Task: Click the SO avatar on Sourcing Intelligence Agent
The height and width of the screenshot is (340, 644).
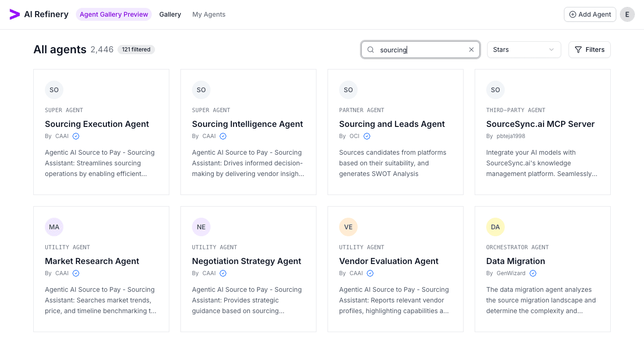Action: tap(201, 90)
